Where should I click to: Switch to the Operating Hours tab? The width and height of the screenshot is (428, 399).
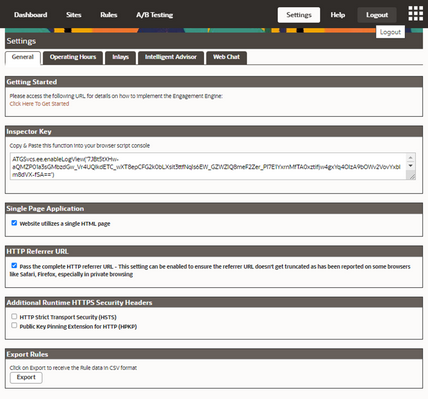pos(73,57)
